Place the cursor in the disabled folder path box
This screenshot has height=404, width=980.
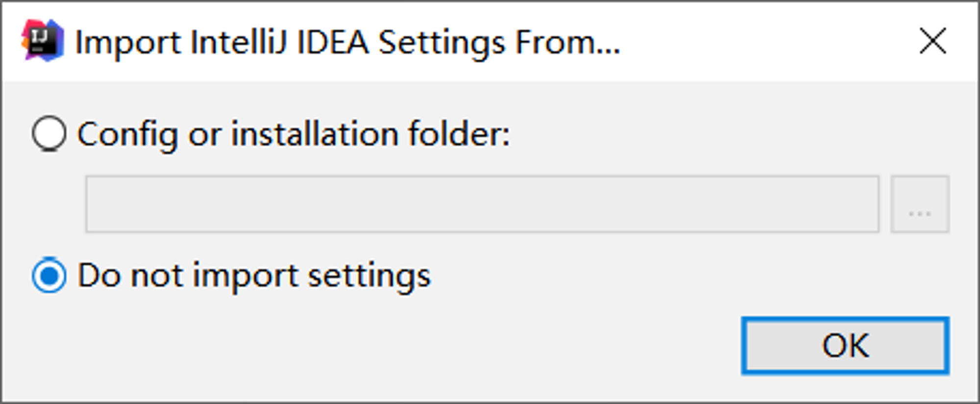[x=482, y=204]
